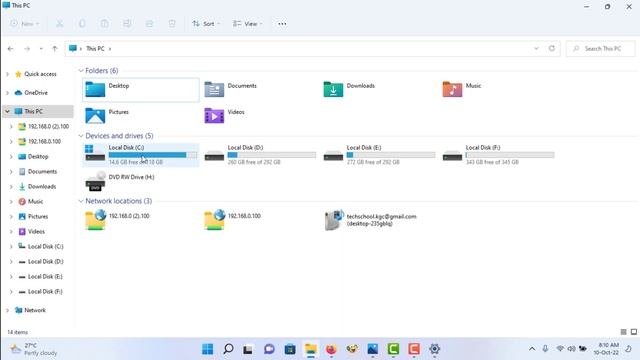Show hidden tray icons chevron
The height and width of the screenshot is (360, 640).
[532, 349]
